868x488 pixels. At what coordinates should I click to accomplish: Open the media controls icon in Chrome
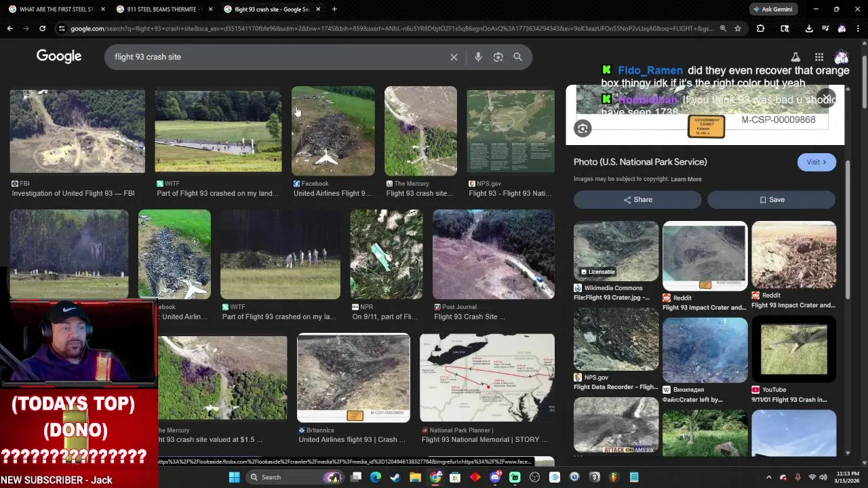coord(825,28)
